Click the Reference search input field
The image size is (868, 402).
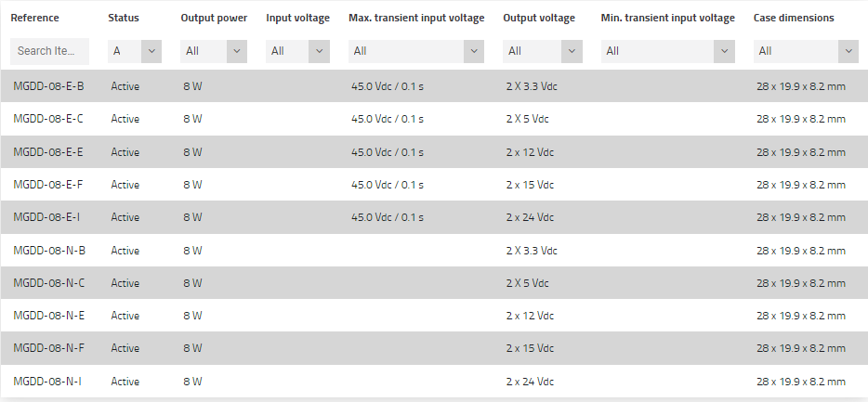(x=49, y=51)
